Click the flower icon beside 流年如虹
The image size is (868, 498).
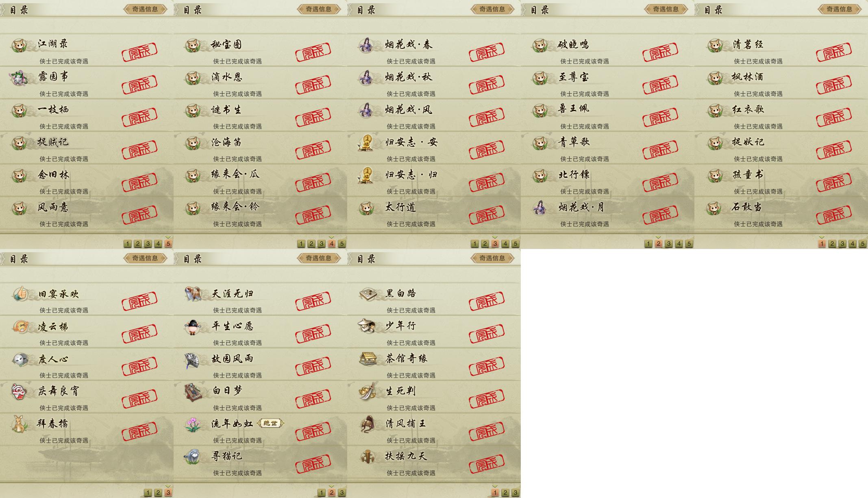point(193,424)
